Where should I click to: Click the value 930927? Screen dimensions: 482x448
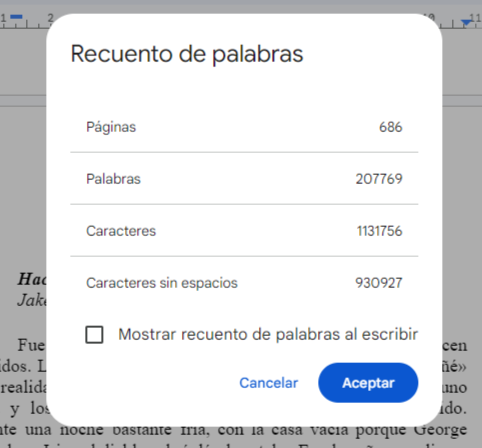pos(379,283)
